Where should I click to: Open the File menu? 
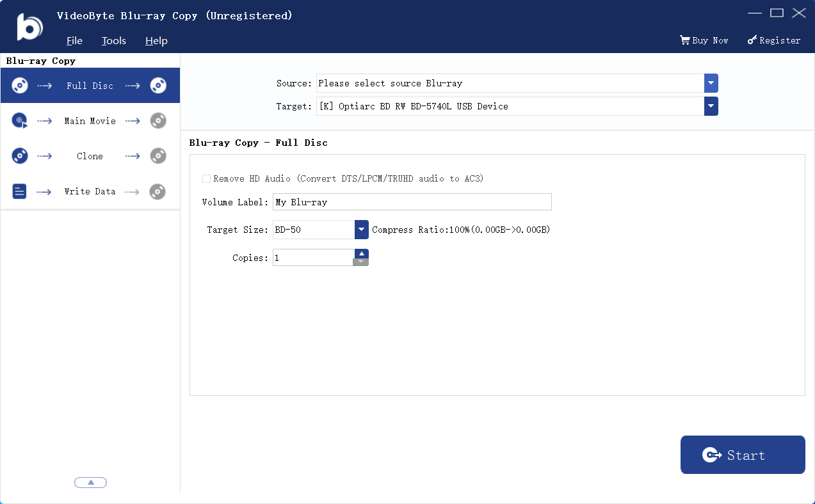[74, 41]
